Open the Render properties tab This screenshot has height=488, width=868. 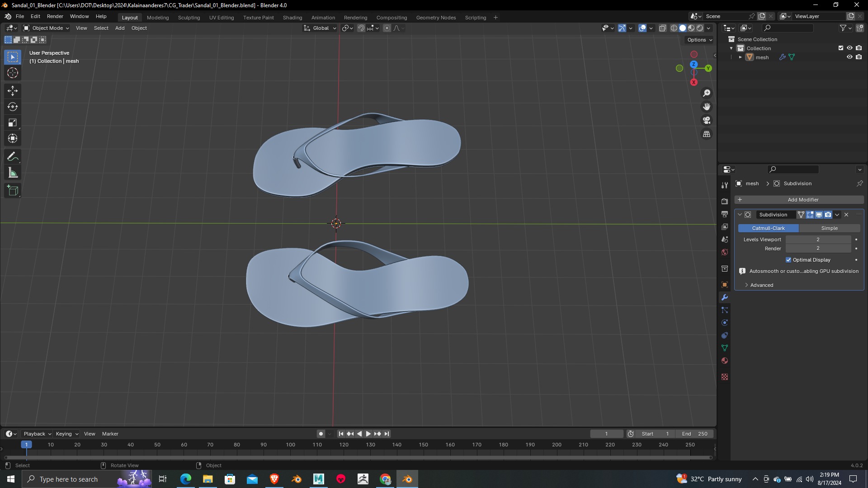(725, 201)
